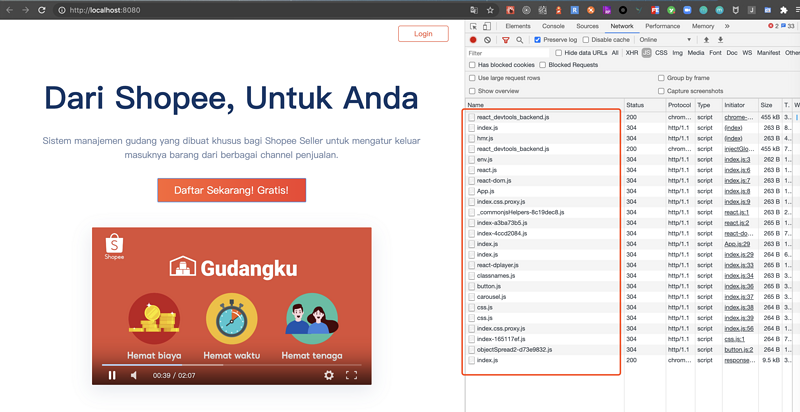Open network search magnifier

(x=519, y=40)
